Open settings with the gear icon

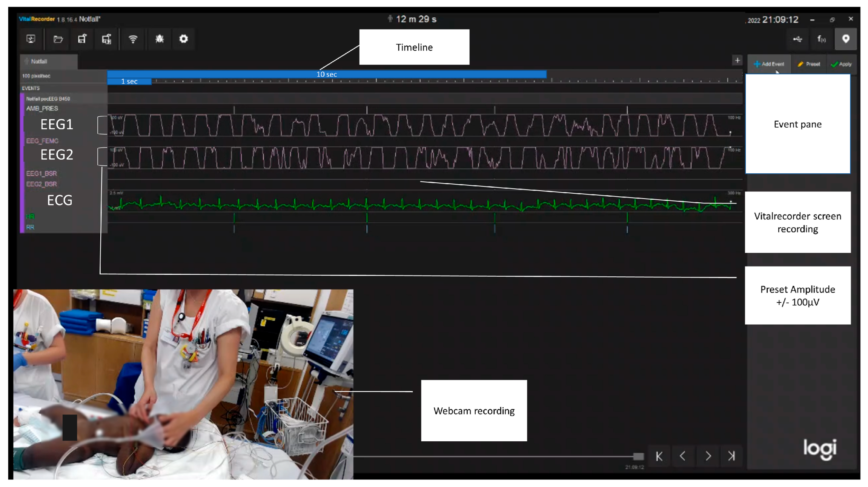pos(183,39)
